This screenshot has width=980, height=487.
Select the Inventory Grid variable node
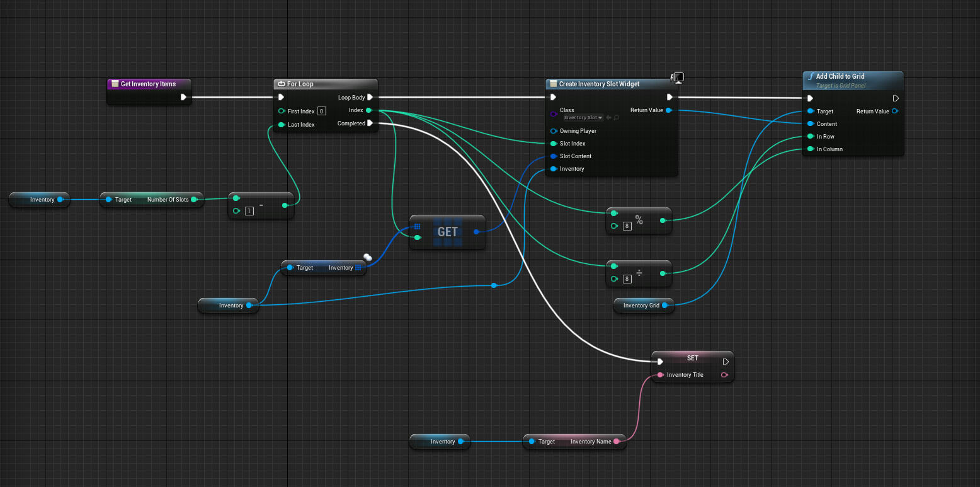point(643,305)
